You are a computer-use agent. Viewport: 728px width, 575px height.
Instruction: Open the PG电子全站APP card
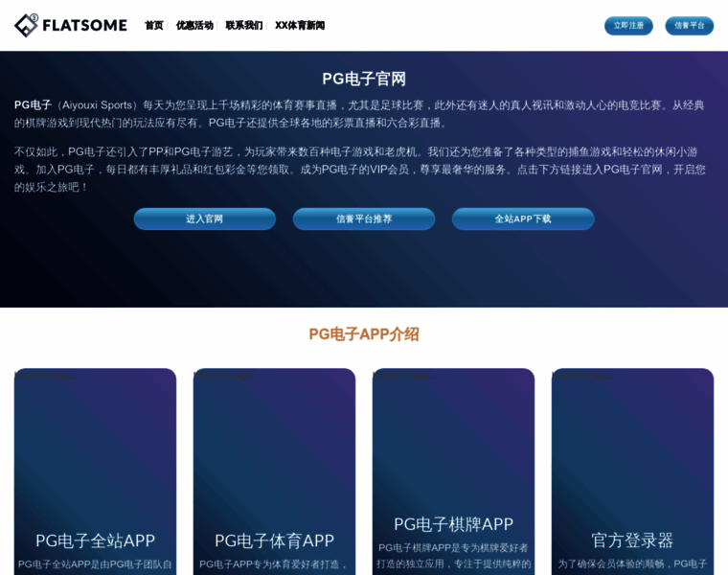pyautogui.click(x=95, y=471)
